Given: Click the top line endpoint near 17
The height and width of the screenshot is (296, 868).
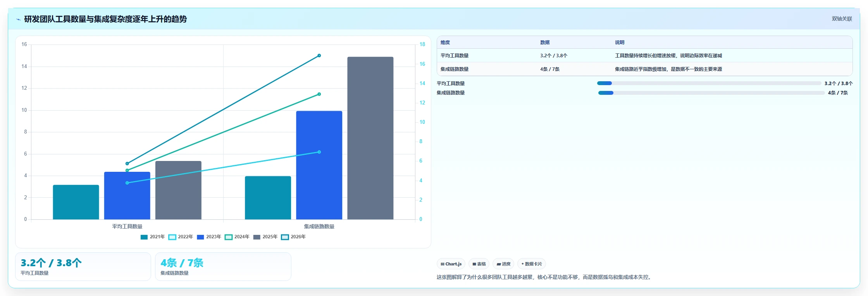Looking at the screenshot, I should coord(319,56).
